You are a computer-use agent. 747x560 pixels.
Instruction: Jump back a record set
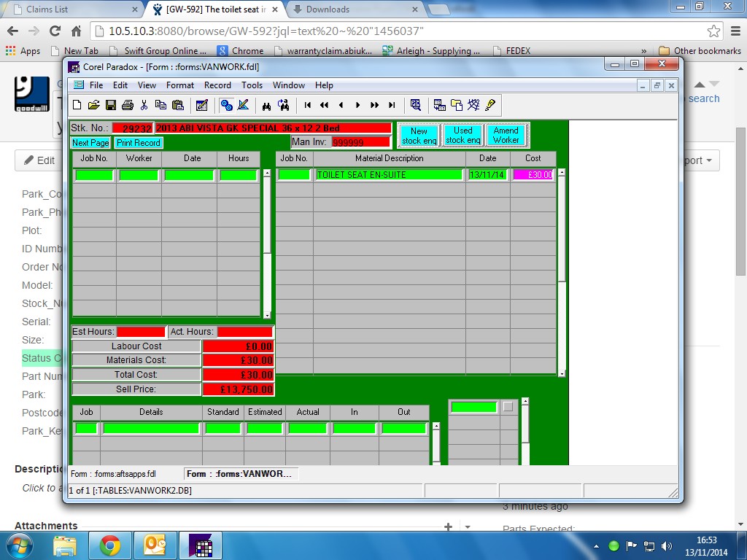click(x=325, y=105)
